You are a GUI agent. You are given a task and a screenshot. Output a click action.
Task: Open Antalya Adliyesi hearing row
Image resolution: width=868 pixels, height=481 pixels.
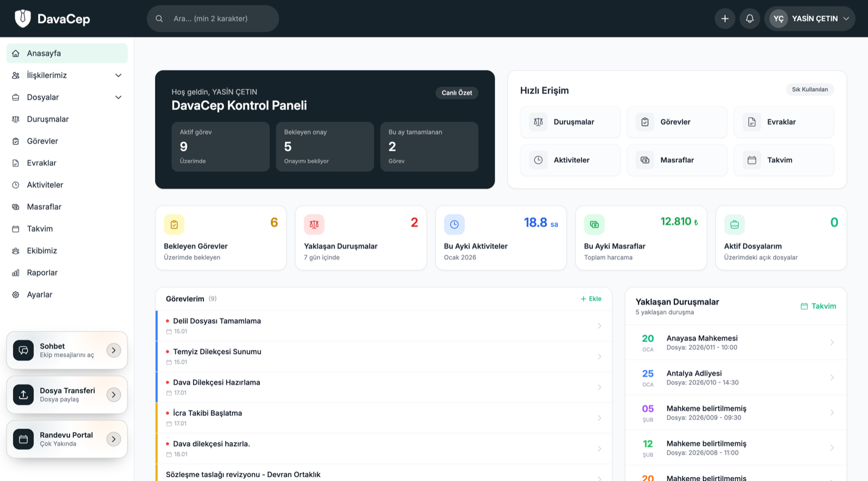point(736,377)
